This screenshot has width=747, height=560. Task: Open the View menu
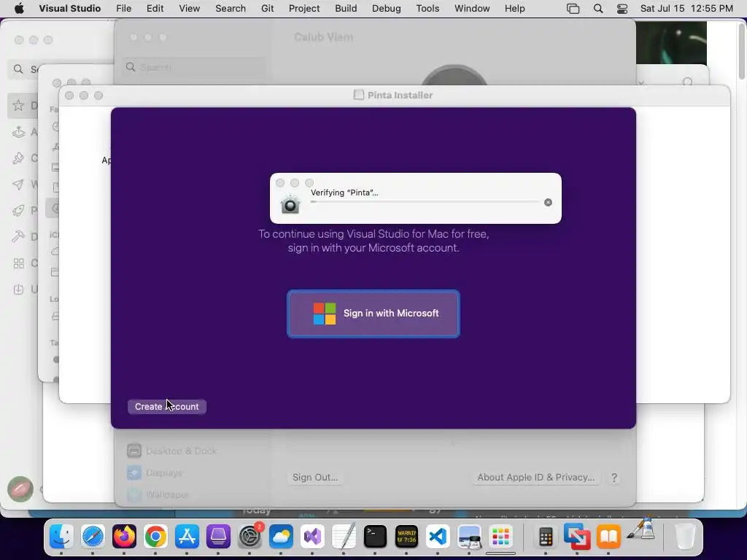click(x=189, y=9)
